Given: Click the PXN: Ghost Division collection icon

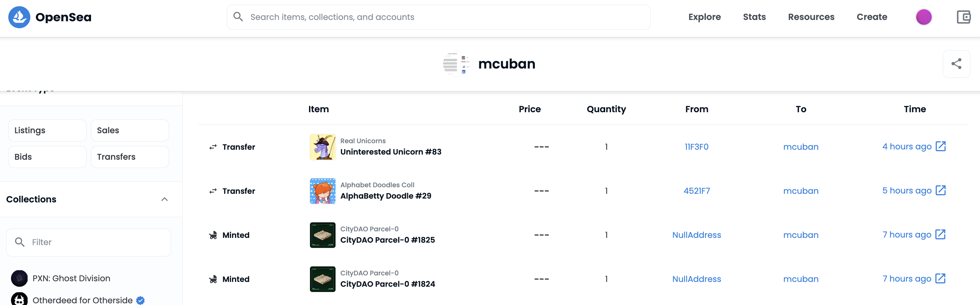Looking at the screenshot, I should coord(19,278).
